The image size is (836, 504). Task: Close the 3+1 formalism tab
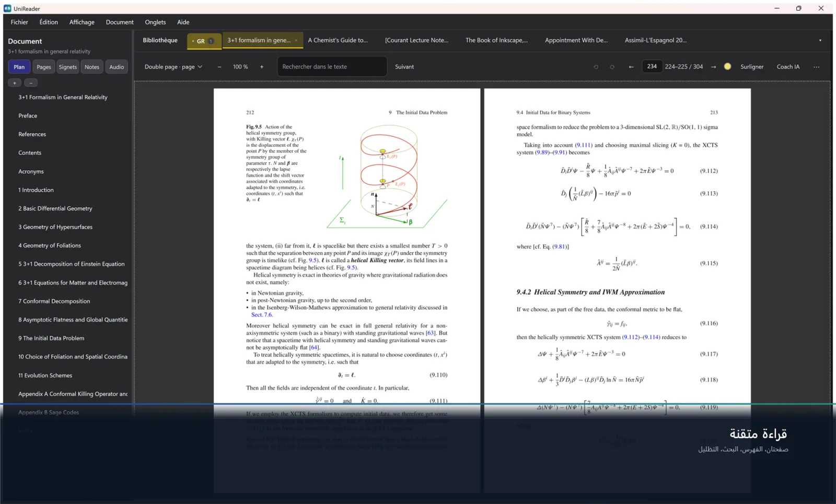point(296,40)
